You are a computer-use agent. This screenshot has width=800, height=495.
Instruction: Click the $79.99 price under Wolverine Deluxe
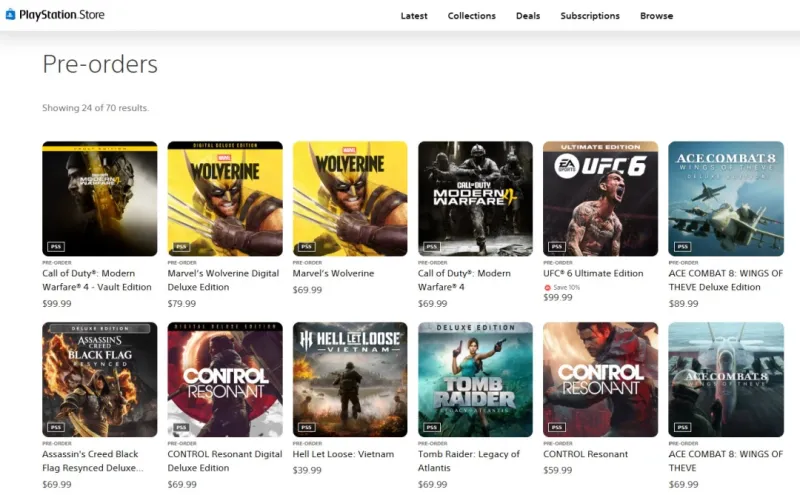pyautogui.click(x=182, y=304)
